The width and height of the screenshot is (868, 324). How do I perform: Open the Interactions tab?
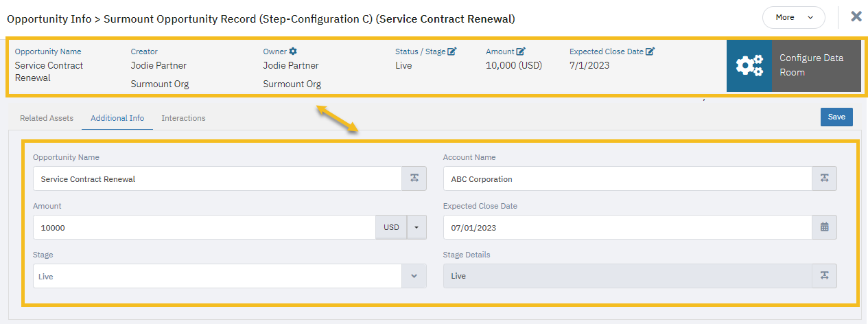coord(183,118)
